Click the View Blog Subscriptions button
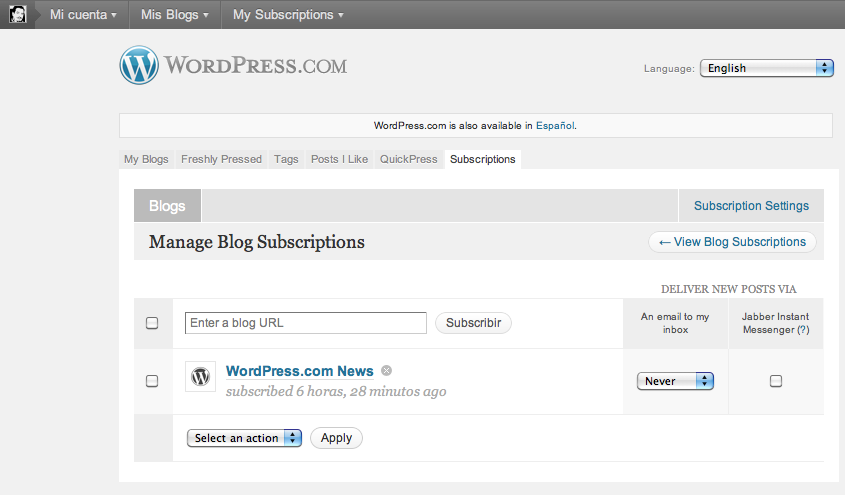The image size is (845, 495). click(732, 242)
